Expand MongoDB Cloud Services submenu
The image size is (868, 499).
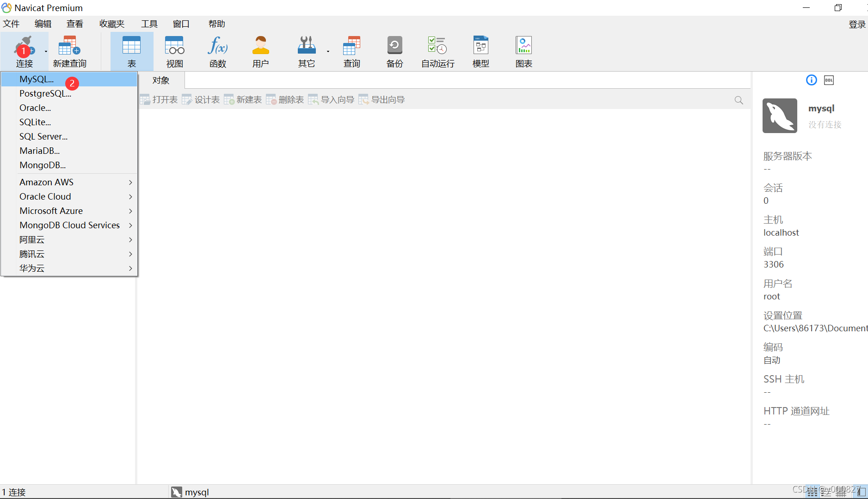[x=69, y=225]
